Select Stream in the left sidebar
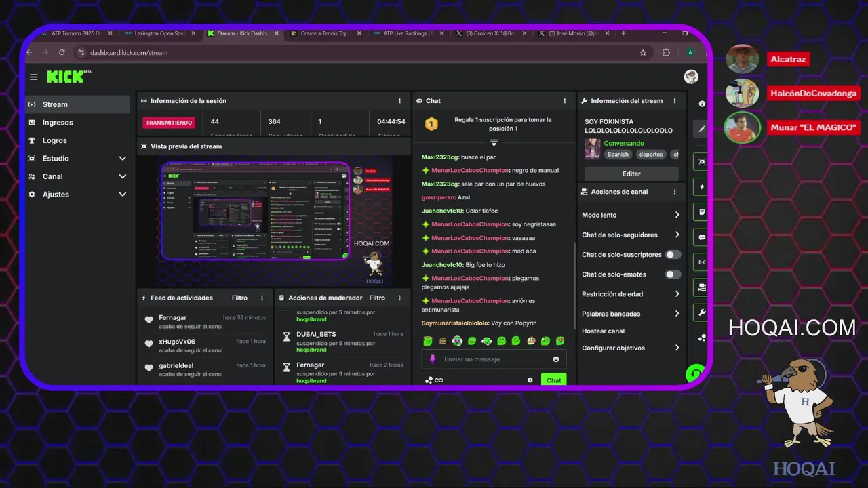Image resolution: width=868 pixels, height=488 pixels. [78, 104]
